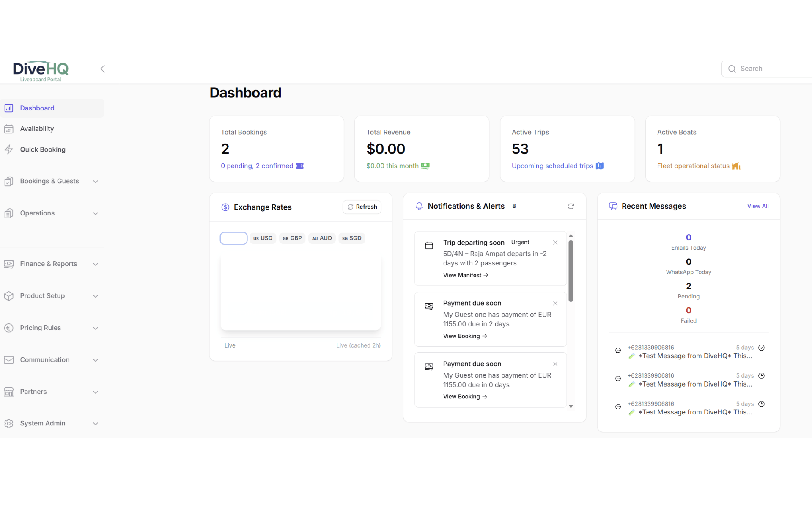Click the Refresh button for Exchange Rates
Viewport: 812px width, 508px height.
coord(362,207)
